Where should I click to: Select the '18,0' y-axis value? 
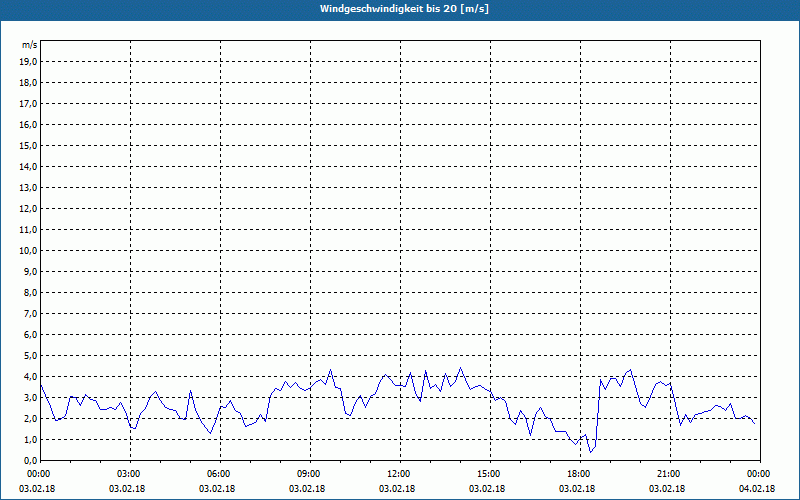click(x=29, y=83)
